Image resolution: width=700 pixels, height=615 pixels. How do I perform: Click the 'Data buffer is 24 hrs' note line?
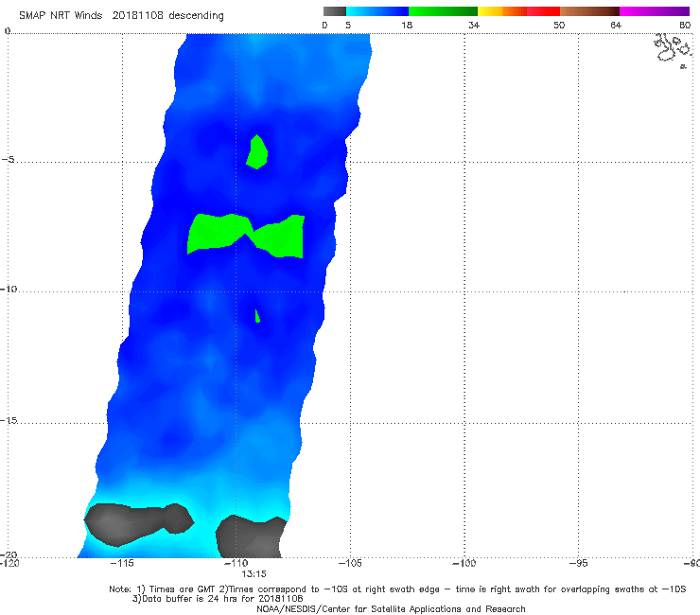point(218,599)
